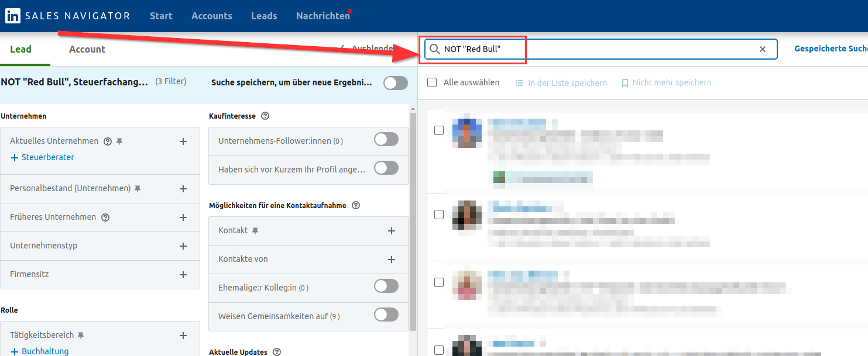Click help icon beside Früheres Unternehmen

(105, 217)
